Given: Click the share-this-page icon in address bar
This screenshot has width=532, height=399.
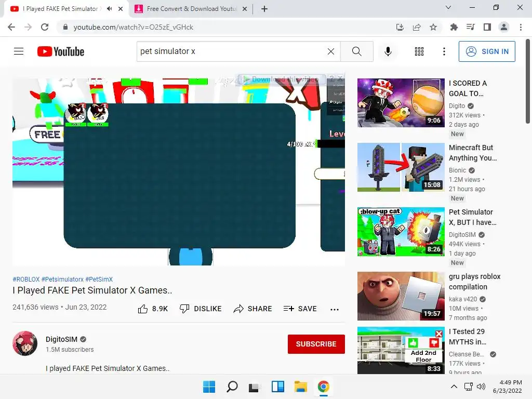Looking at the screenshot, I should 416,27.
